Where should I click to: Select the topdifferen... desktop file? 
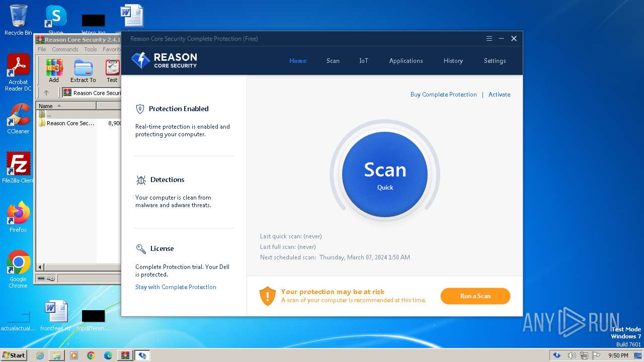pyautogui.click(x=93, y=320)
